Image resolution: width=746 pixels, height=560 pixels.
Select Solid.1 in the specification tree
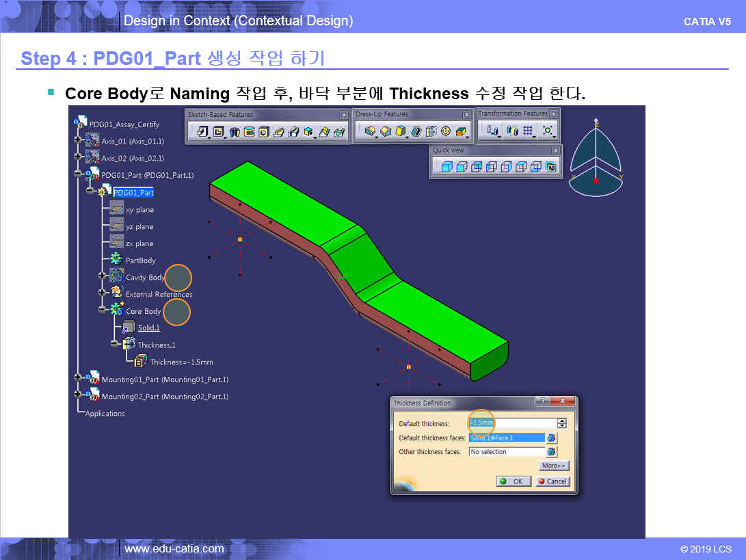pos(148,328)
